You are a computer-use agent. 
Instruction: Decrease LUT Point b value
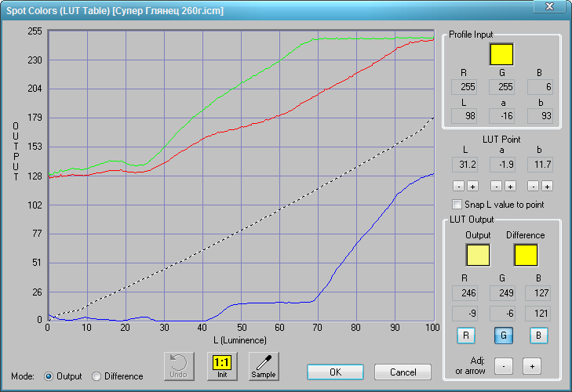(x=533, y=187)
